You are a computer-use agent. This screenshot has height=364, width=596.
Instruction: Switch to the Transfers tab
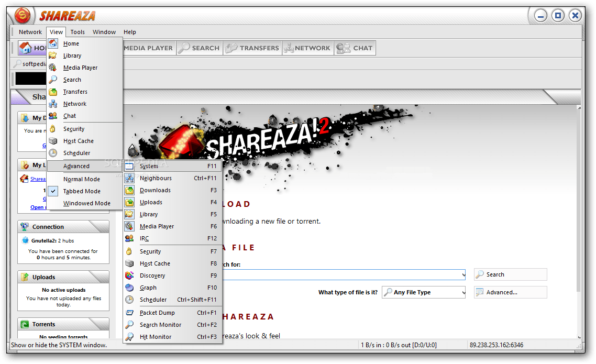coord(253,48)
